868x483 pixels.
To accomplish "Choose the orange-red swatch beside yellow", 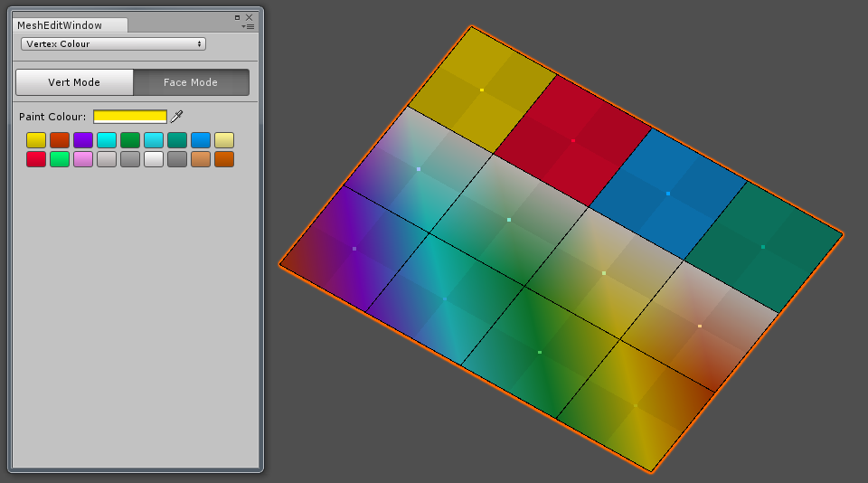I will 60,140.
